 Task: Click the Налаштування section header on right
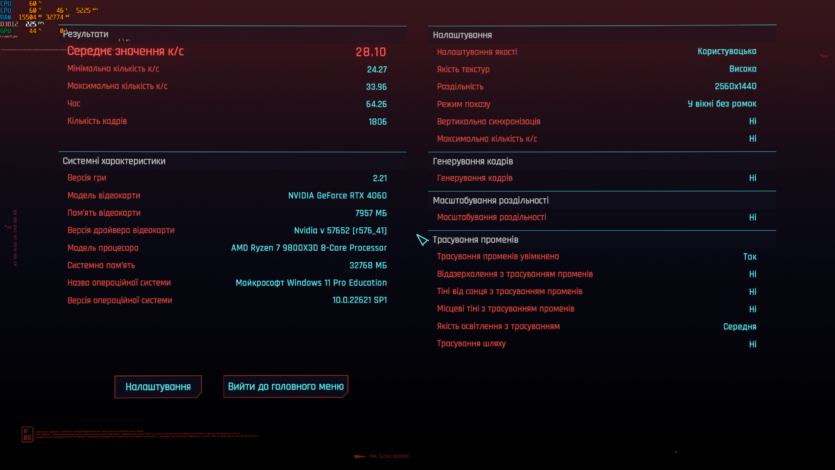coord(462,35)
